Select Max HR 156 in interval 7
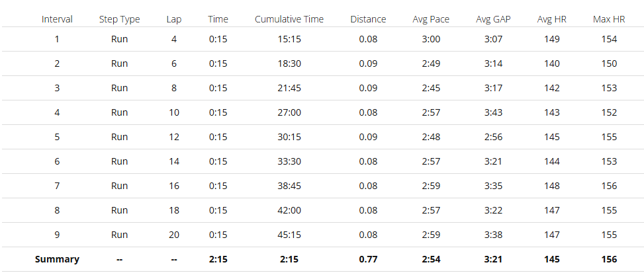The height and width of the screenshot is (277, 644). coord(609,186)
